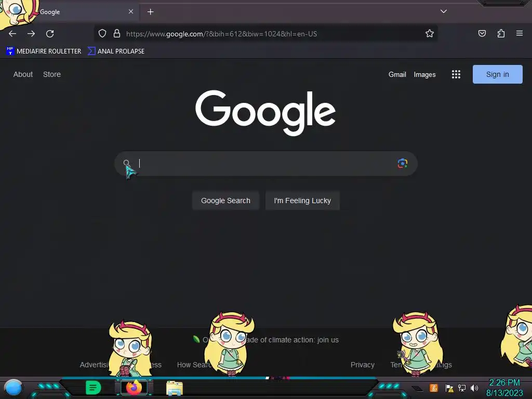Open the tracking protection shield icon
Screen dimensions: 532x399
point(102,33)
